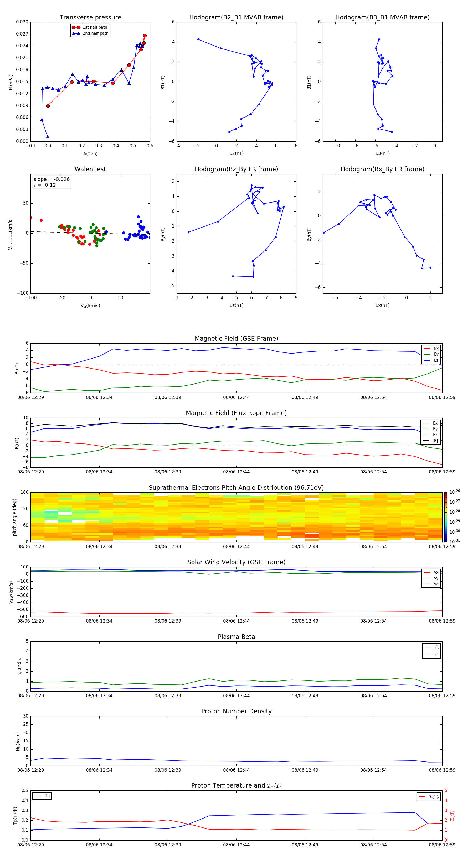The image size is (473, 868).
Task: Select "By'" in the flux rope legend
Action: 431,429
